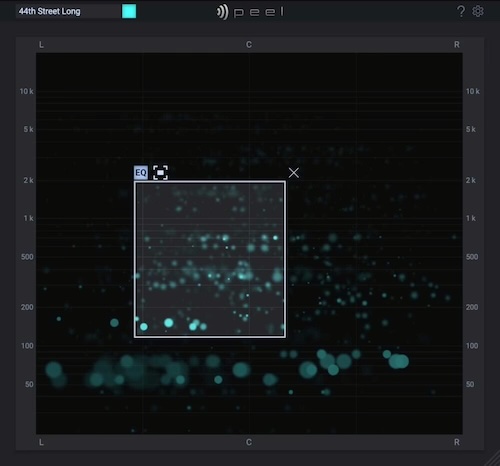This screenshot has width=500, height=466.
Task: Click the cyan color swatch
Action: pos(129,11)
